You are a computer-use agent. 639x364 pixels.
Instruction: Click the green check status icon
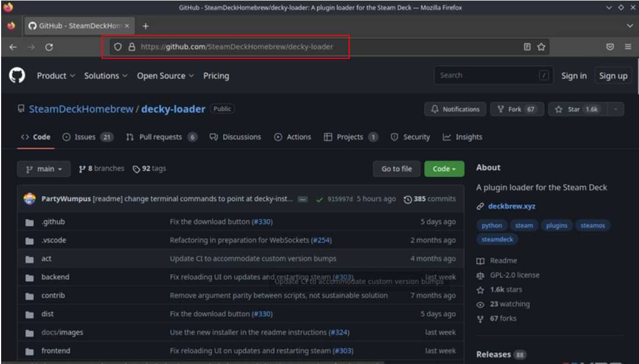click(319, 200)
